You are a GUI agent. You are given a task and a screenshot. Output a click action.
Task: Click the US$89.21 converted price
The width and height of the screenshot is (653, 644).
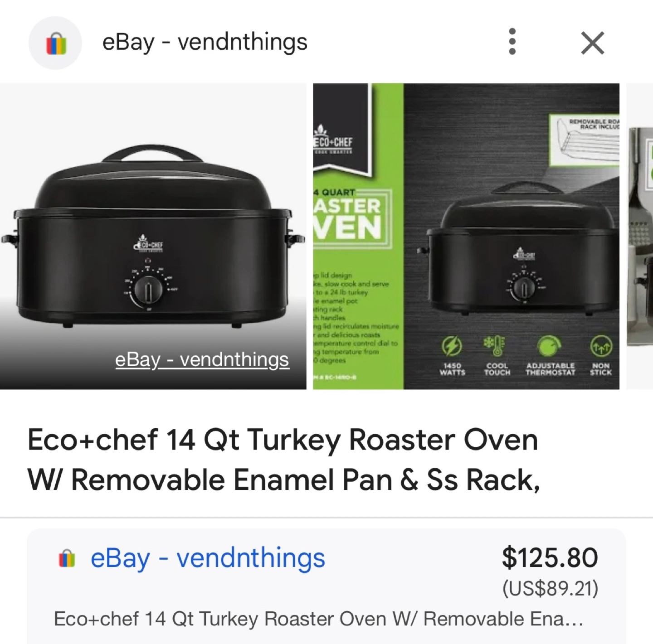[550, 589]
